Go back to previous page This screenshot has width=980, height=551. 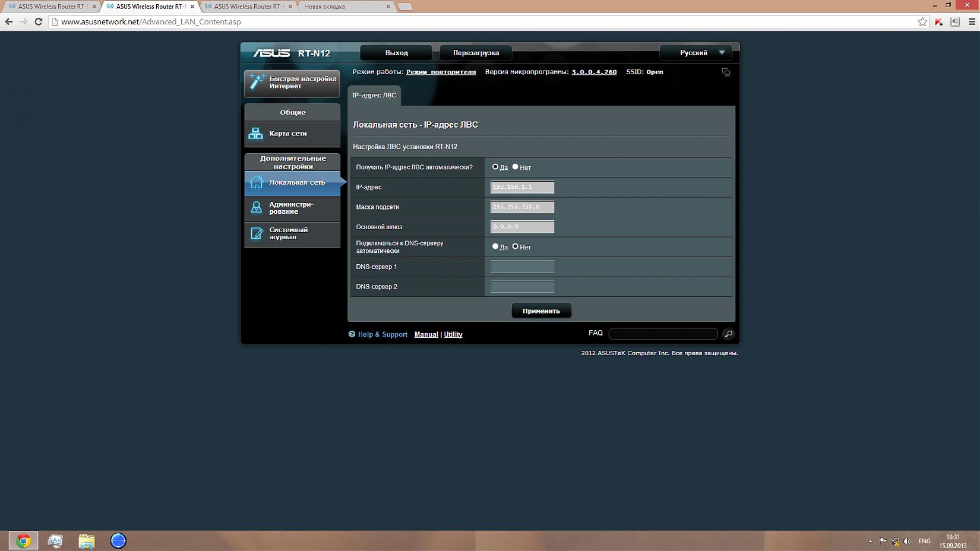pos(9,22)
